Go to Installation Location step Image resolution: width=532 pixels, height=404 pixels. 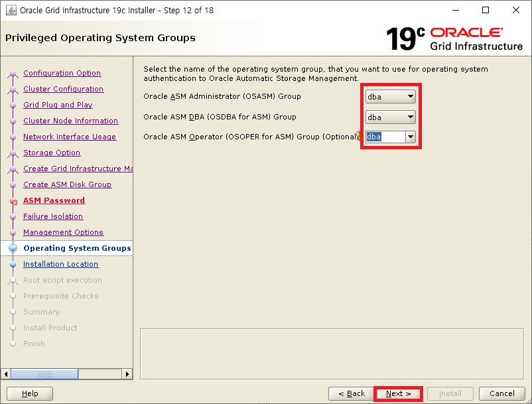point(61,264)
